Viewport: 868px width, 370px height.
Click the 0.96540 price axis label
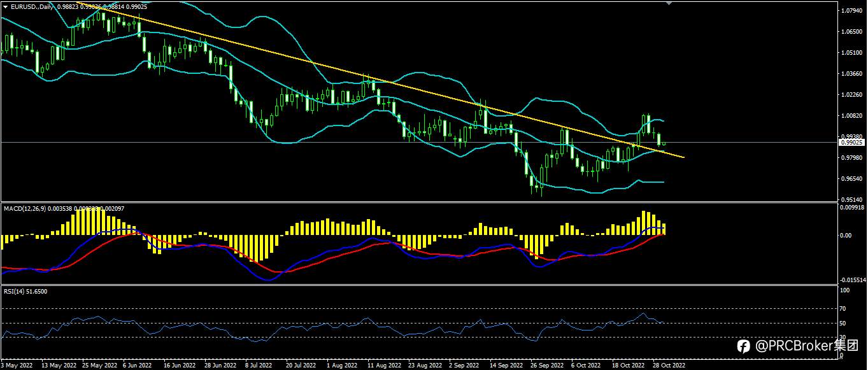(853, 179)
